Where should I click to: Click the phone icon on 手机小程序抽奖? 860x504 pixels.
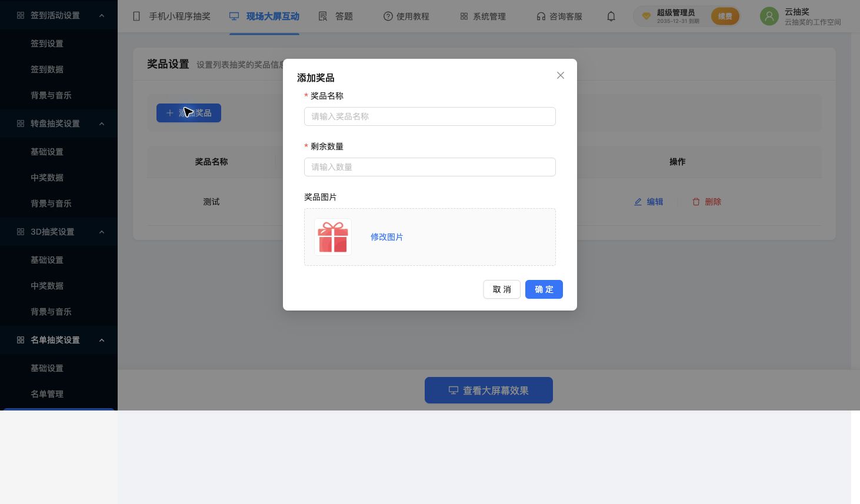tap(136, 16)
